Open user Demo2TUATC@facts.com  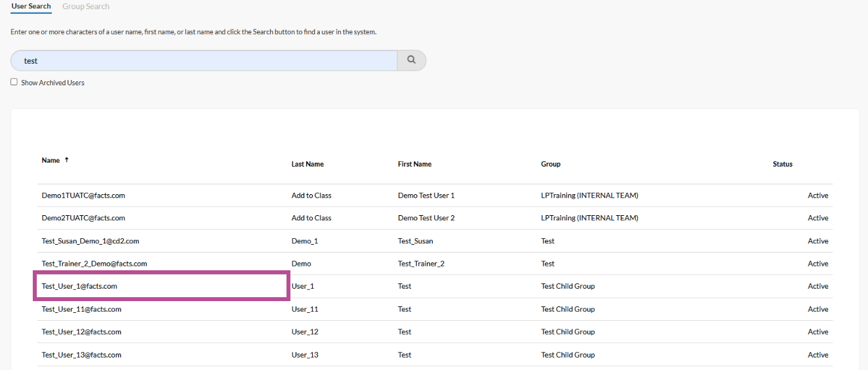[83, 218]
